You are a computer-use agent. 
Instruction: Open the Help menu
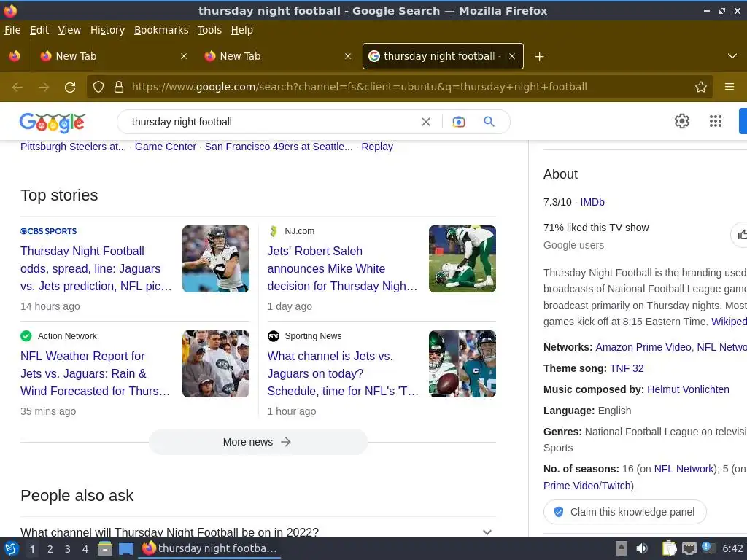coord(242,30)
